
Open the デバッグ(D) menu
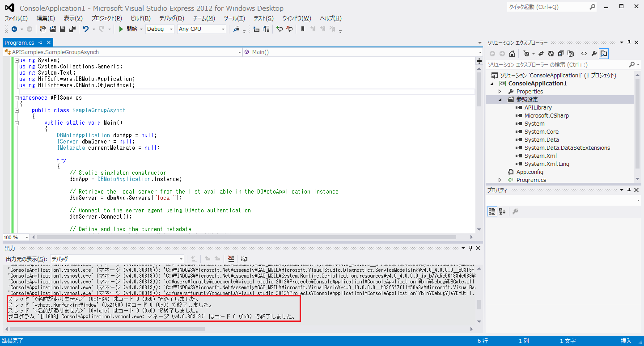(x=172, y=18)
